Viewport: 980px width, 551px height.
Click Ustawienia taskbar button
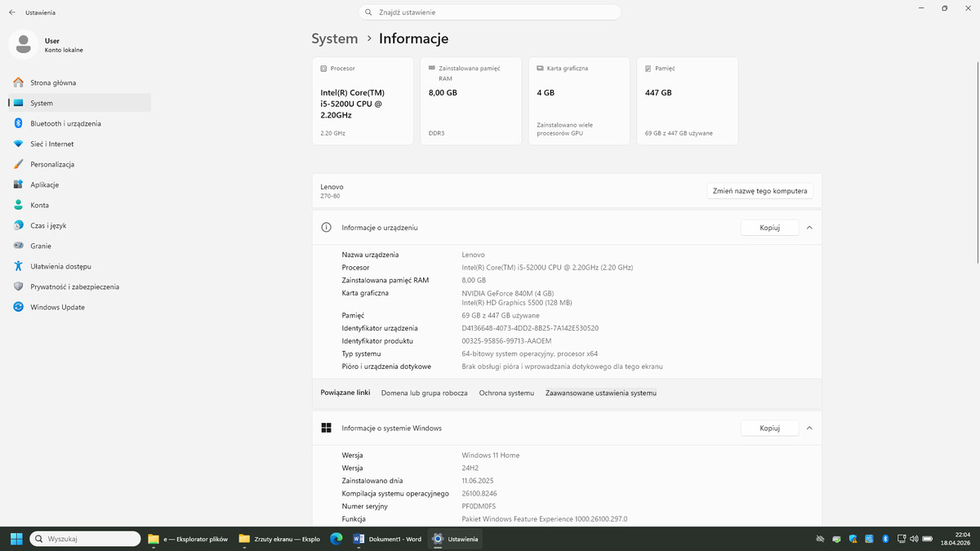pos(456,539)
